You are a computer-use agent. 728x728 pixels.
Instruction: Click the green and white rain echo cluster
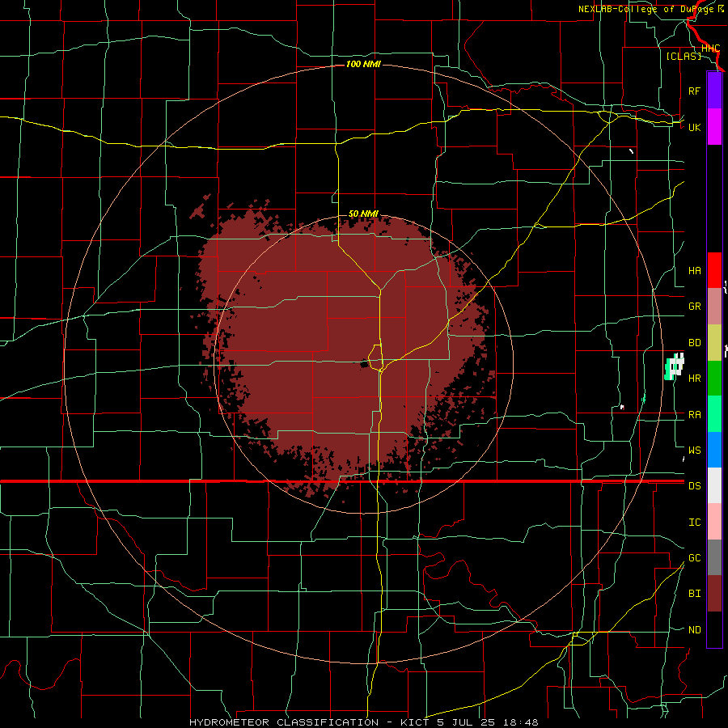(x=674, y=366)
